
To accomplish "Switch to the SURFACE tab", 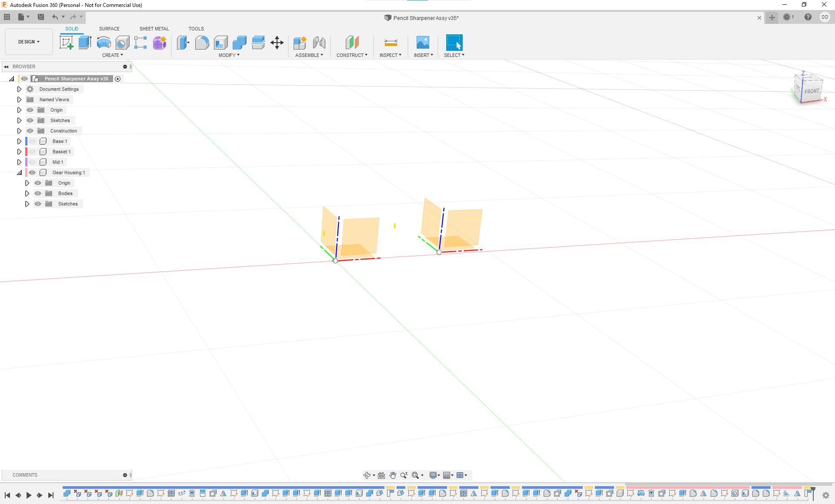I will (109, 29).
